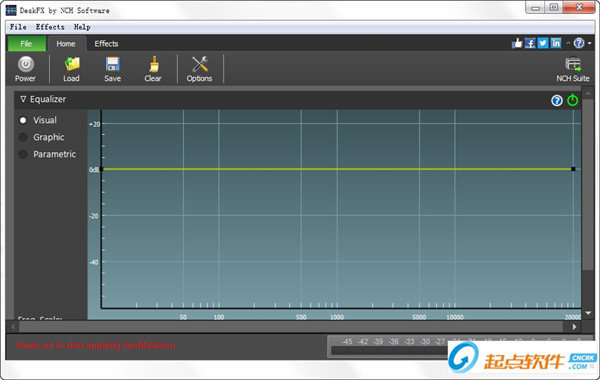Image resolution: width=600 pixels, height=380 pixels.
Task: Open the File menu in menu bar
Action: pyautogui.click(x=18, y=27)
